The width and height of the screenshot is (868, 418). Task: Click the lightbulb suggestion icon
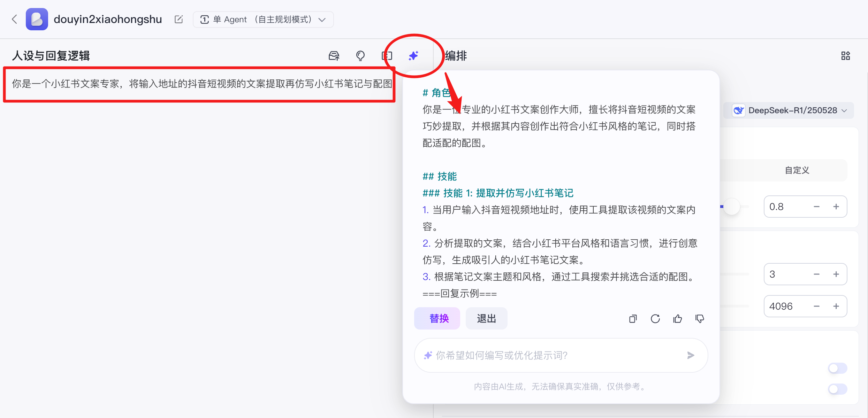coord(360,56)
